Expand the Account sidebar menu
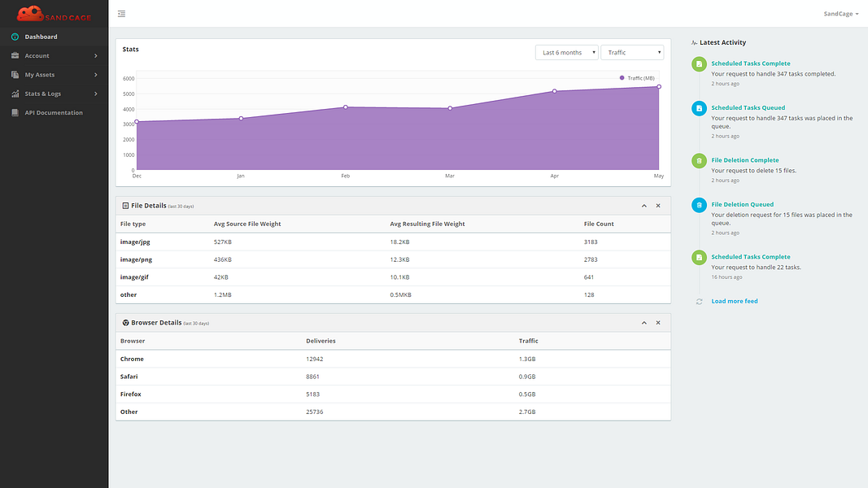This screenshot has width=868, height=488. pyautogui.click(x=55, y=56)
